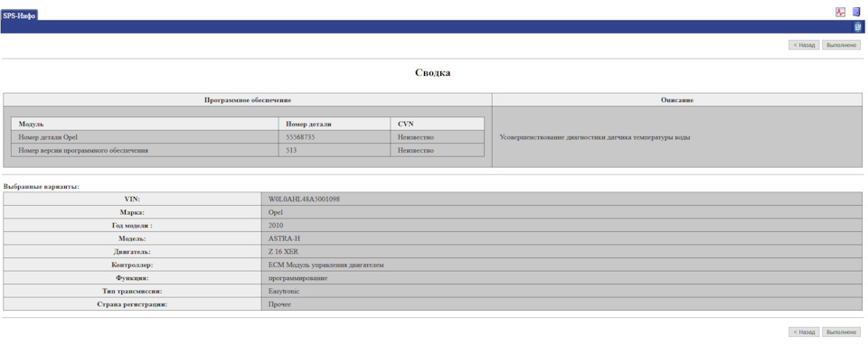The height and width of the screenshot is (345, 868).
Task: Select the description about water temperature sensor
Action: tap(595, 137)
